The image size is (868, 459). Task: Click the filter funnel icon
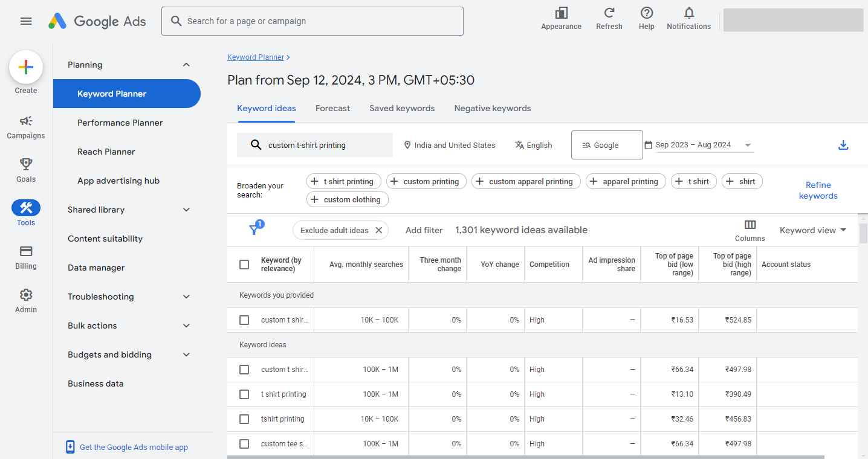(x=254, y=230)
